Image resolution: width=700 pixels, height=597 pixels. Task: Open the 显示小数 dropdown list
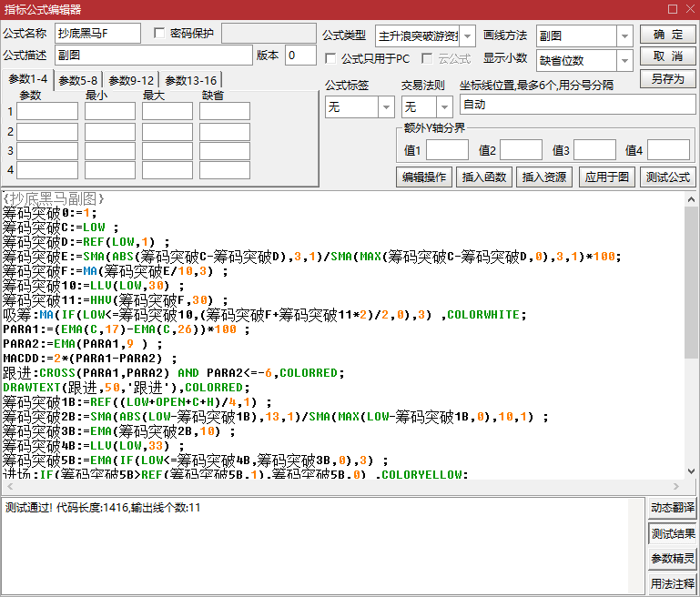pyautogui.click(x=624, y=61)
